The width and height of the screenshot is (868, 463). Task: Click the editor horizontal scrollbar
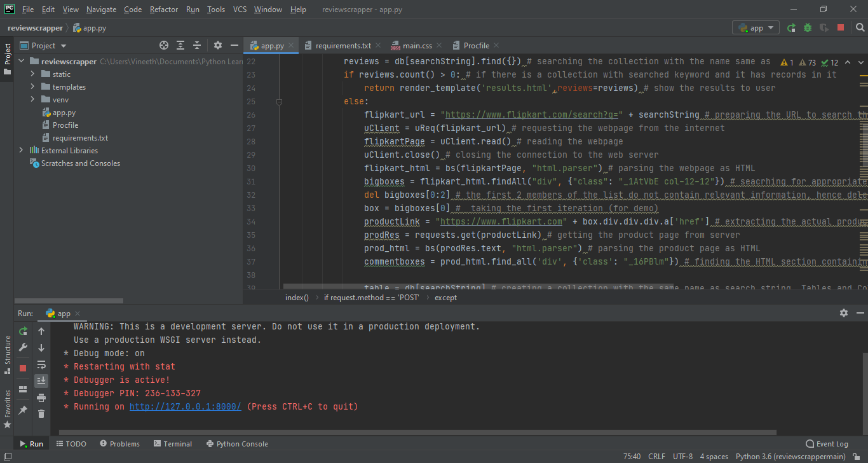click(x=478, y=287)
